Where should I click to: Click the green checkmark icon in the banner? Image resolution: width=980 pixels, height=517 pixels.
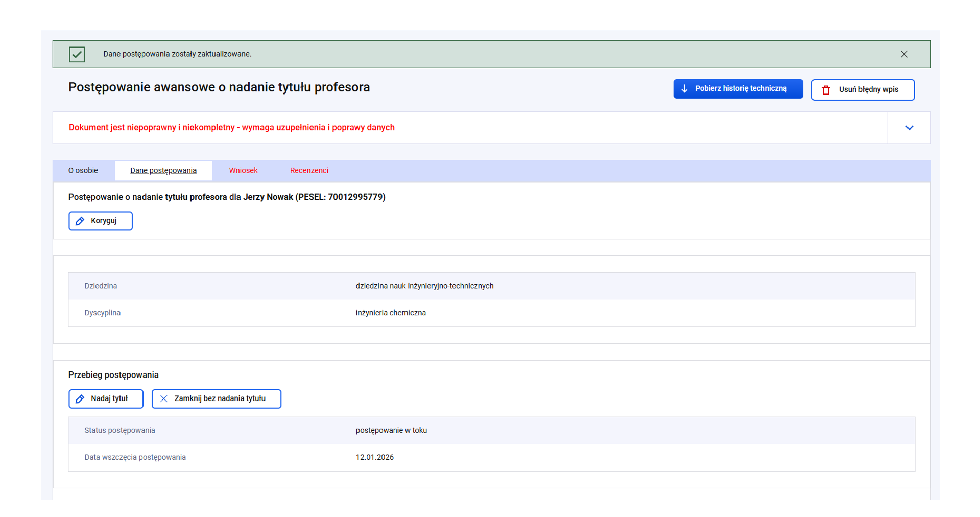pos(77,54)
